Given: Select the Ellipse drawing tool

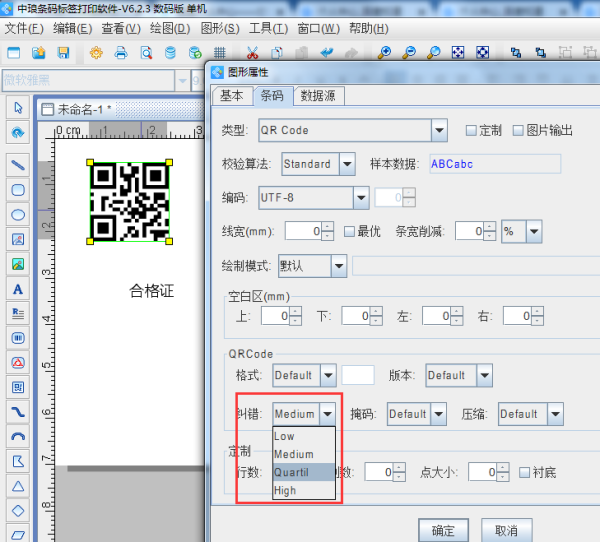Looking at the screenshot, I should click(x=18, y=214).
